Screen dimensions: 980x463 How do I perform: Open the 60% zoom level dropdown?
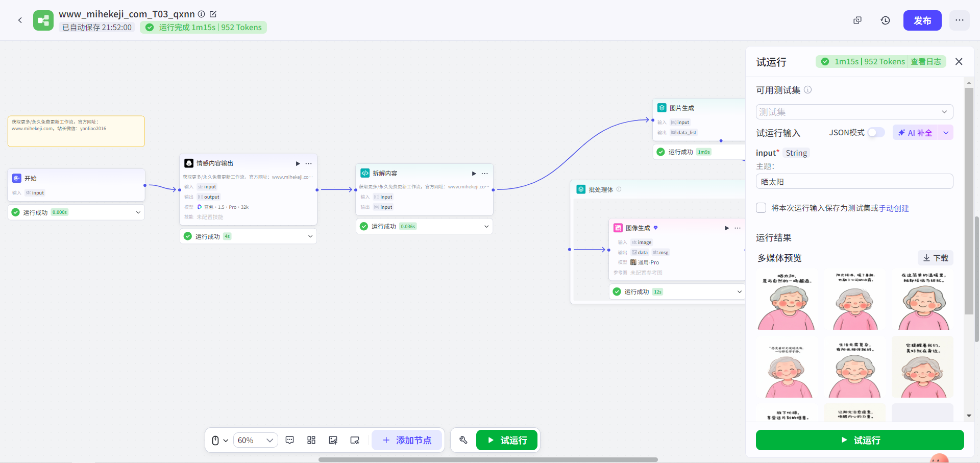pos(256,440)
